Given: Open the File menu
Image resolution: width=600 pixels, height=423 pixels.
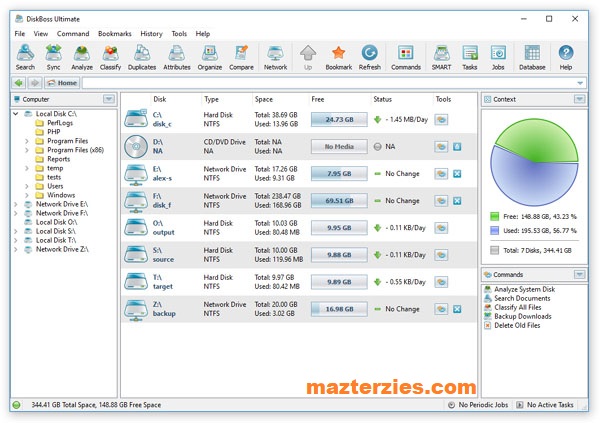Looking at the screenshot, I should point(20,34).
